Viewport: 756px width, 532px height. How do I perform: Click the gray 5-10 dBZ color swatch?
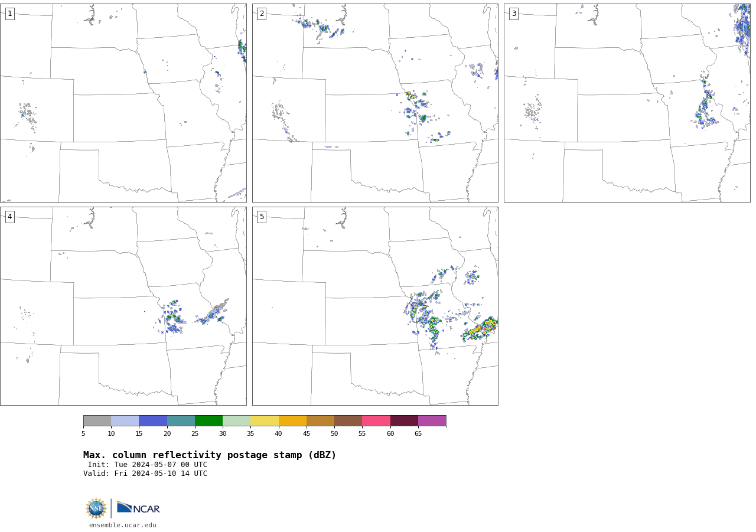[x=97, y=421]
